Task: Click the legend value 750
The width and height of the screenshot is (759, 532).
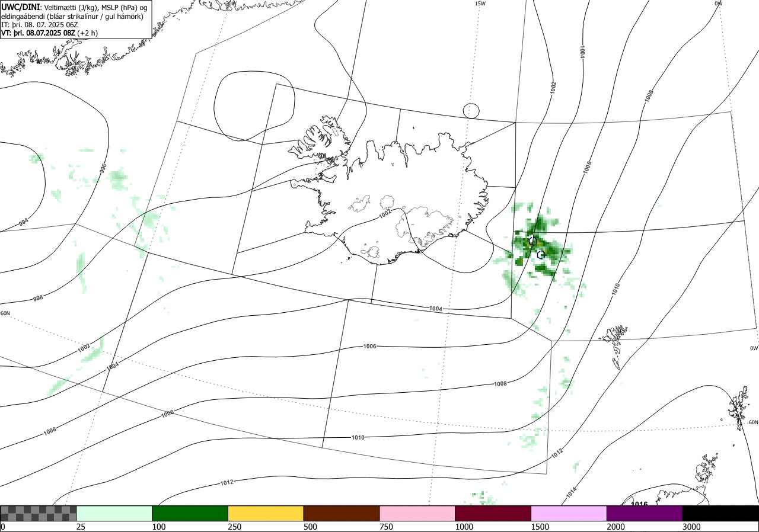Action: [386, 527]
